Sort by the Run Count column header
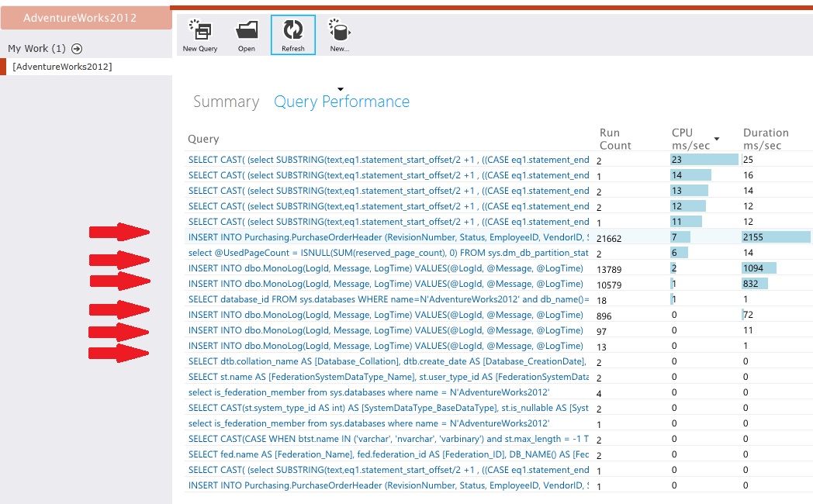The width and height of the screenshot is (813, 504). (x=615, y=139)
